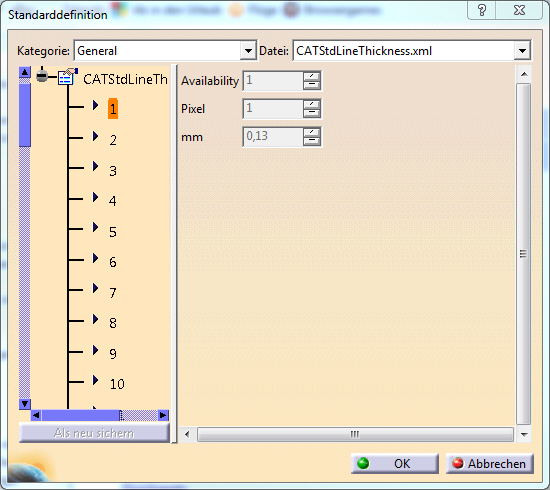Click the Abbrechen button
The image size is (550, 490).
tap(490, 464)
